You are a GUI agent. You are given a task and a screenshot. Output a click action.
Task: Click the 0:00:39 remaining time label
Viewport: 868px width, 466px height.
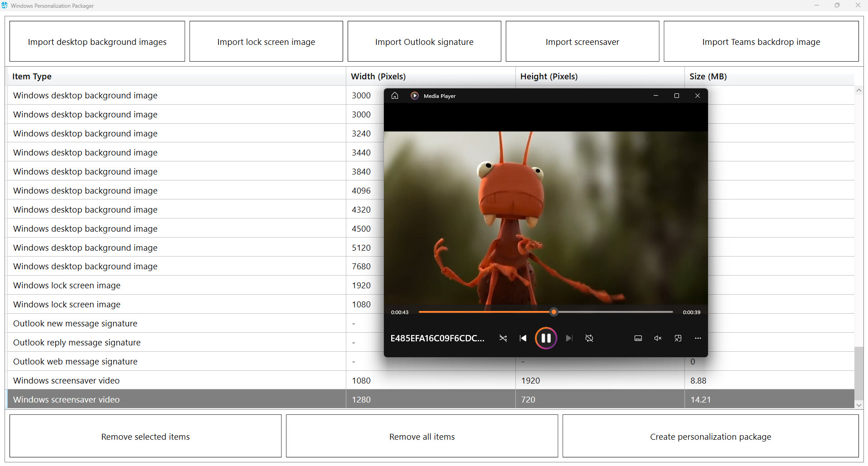tap(692, 312)
